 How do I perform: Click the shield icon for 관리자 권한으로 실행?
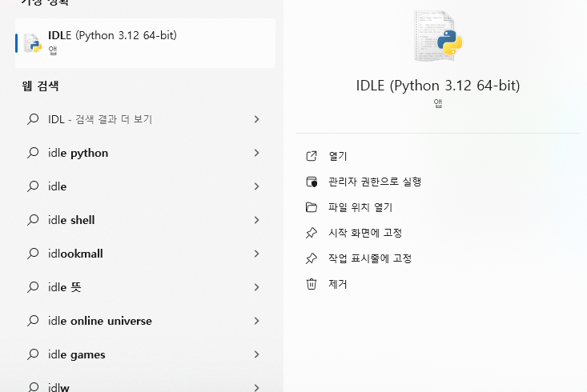click(x=312, y=182)
